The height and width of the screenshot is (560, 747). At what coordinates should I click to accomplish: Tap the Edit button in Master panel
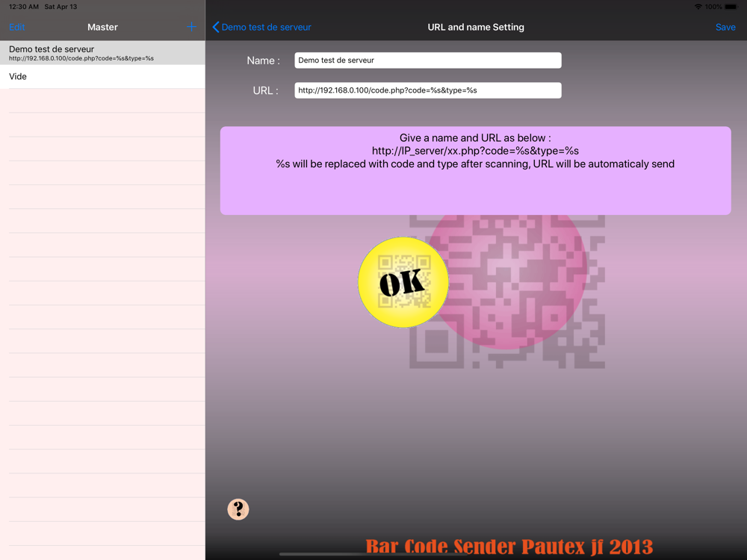[16, 27]
